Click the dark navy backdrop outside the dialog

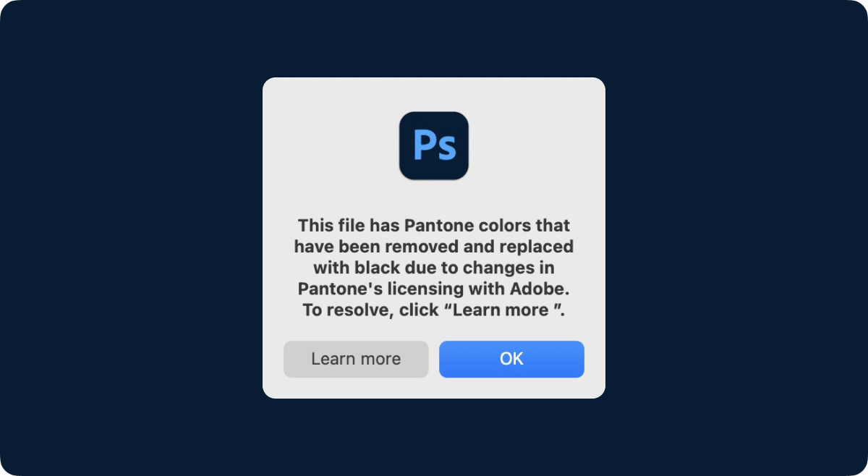130,239
